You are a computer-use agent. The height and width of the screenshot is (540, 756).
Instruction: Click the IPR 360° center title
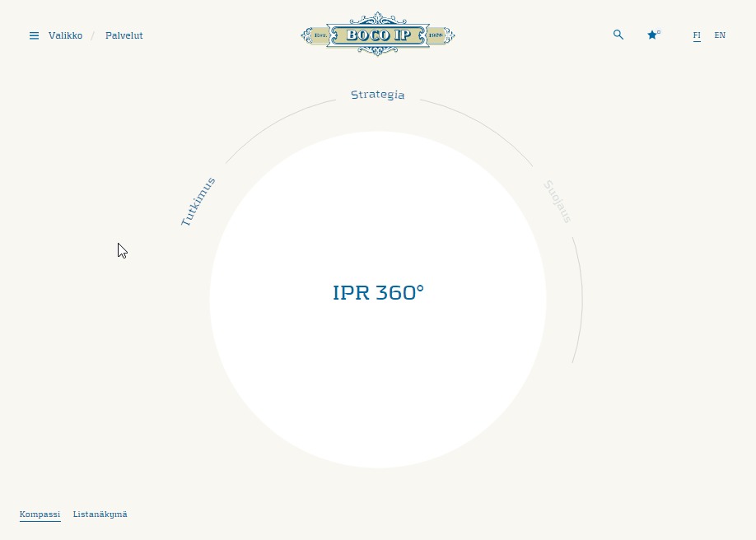tap(378, 292)
